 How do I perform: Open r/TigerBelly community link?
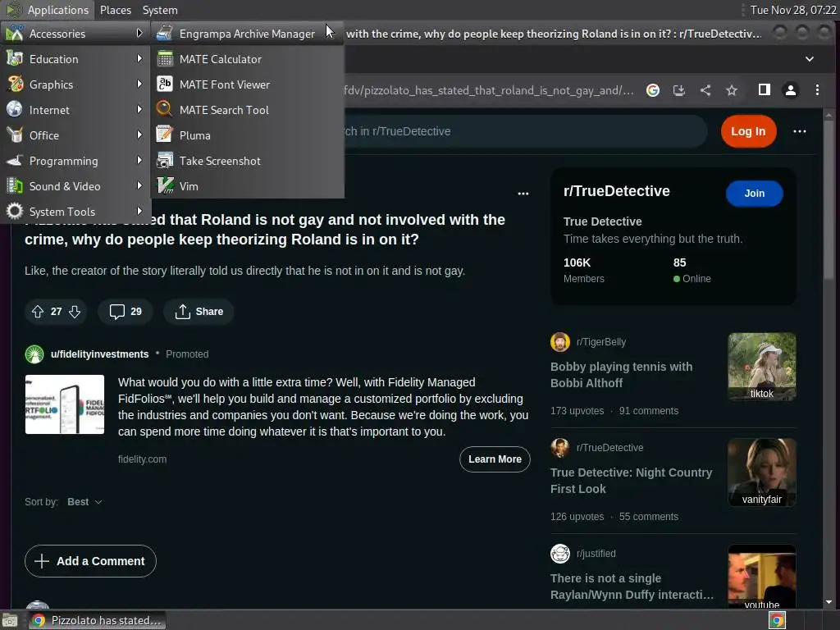[601, 342]
